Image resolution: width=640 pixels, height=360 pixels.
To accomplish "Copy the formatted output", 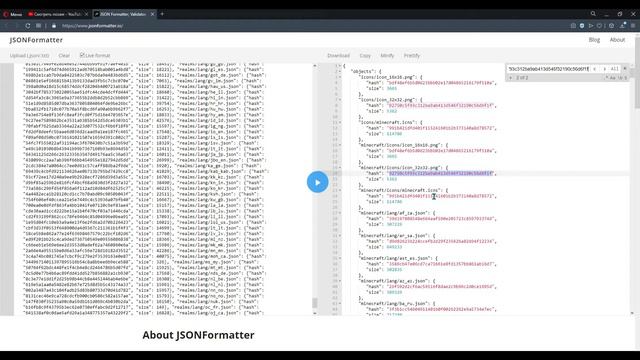I will pyautogui.click(x=365, y=56).
